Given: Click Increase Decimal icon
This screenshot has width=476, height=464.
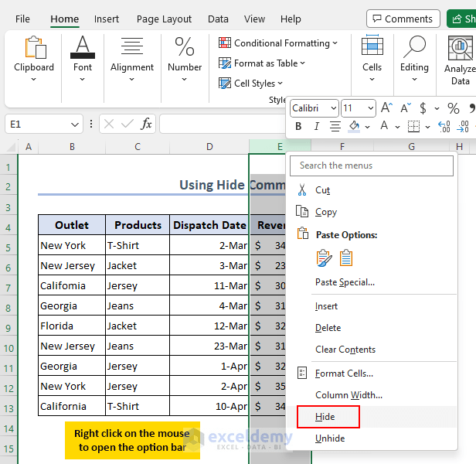Looking at the screenshot, I should pos(444,126).
